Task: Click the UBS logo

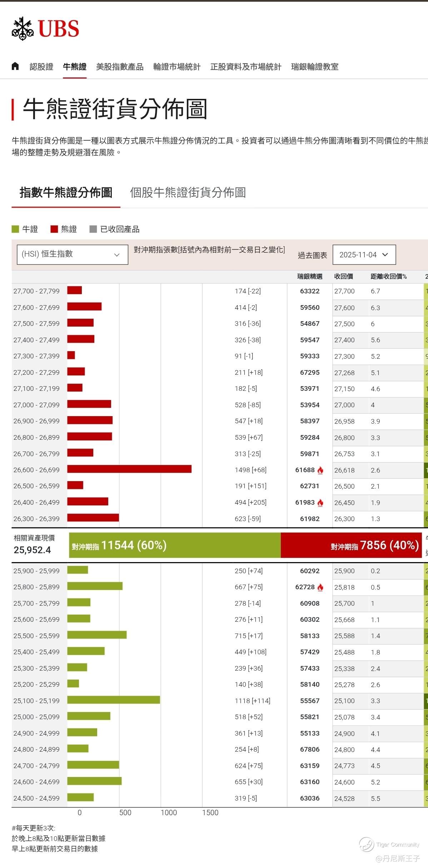Action: tap(45, 29)
